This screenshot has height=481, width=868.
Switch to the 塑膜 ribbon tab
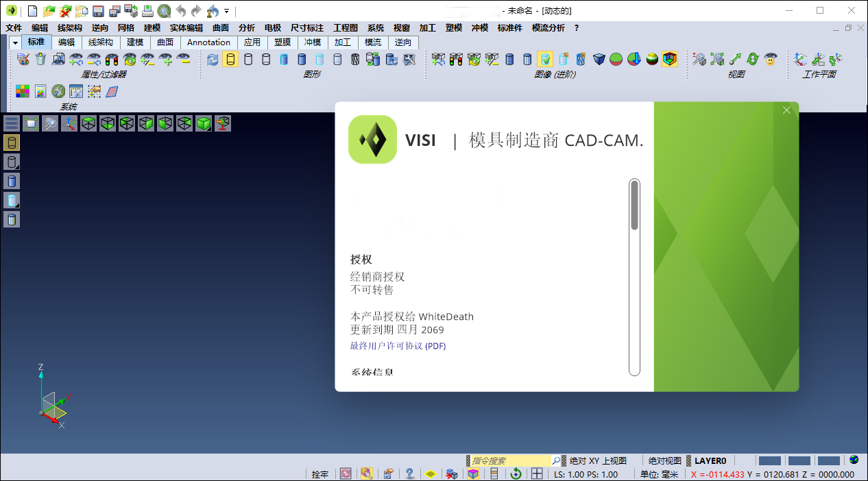click(x=282, y=42)
